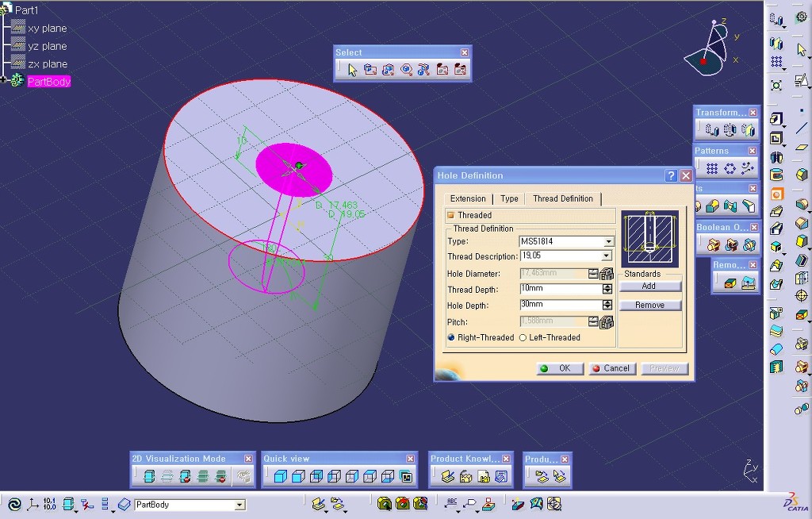Click the first 2D Visualization Mode icon

(x=149, y=477)
